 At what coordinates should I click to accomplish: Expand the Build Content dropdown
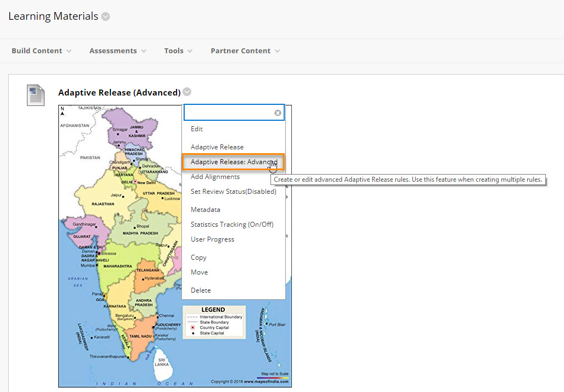41,51
